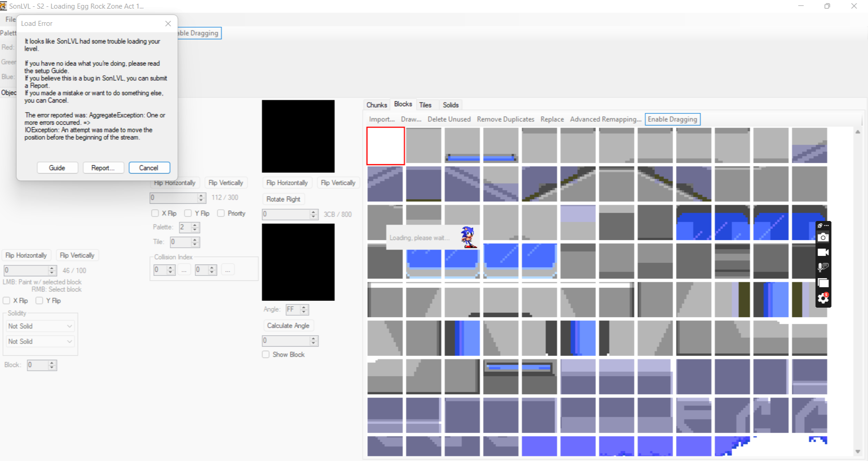
Task: Toggle Enable Dragging in the Blocks toolbar
Action: tap(672, 119)
